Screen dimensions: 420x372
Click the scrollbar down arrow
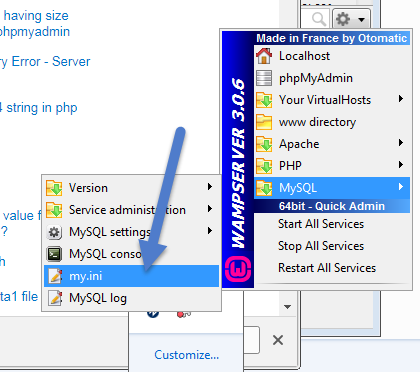tap(287, 307)
